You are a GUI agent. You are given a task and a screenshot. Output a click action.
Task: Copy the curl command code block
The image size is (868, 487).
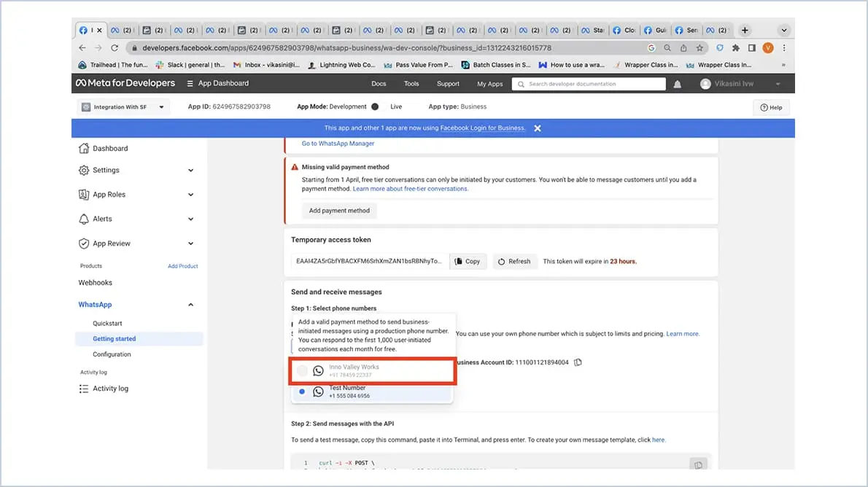click(x=698, y=465)
